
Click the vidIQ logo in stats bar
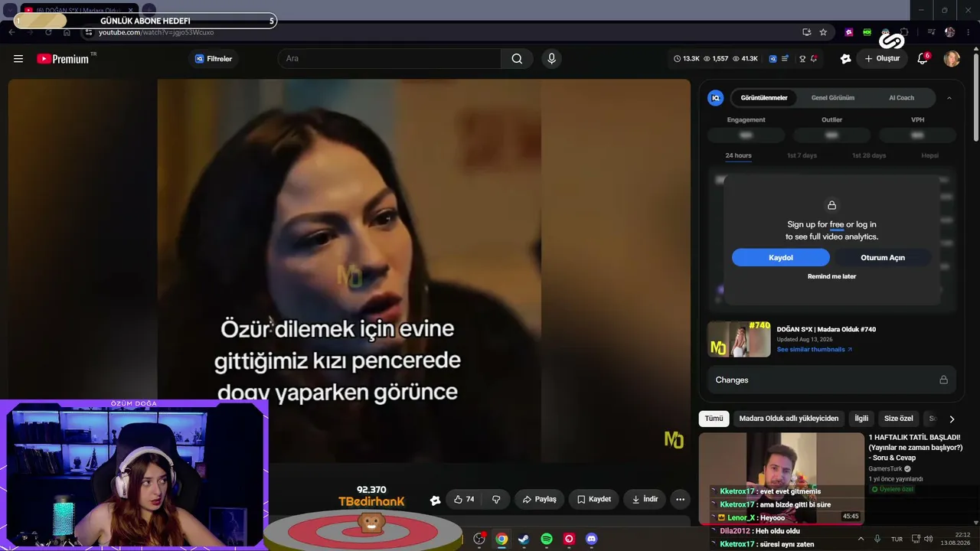click(773, 59)
